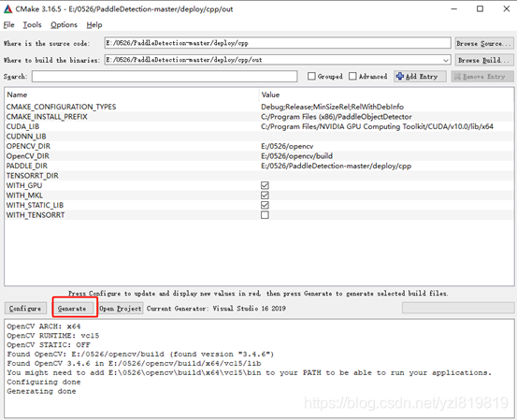
Task: Select the OpenCV_DIR mixed-case entry
Action: tap(28, 156)
